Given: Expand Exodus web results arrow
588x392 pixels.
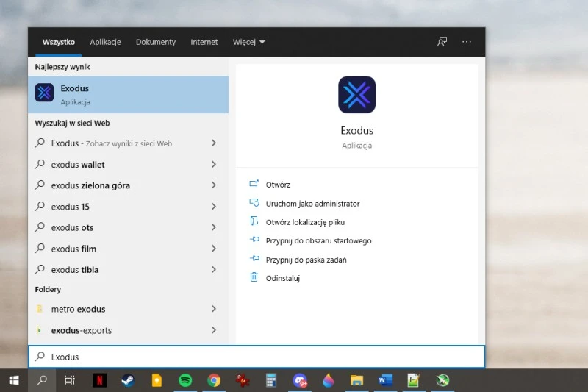Looking at the screenshot, I should (x=214, y=143).
